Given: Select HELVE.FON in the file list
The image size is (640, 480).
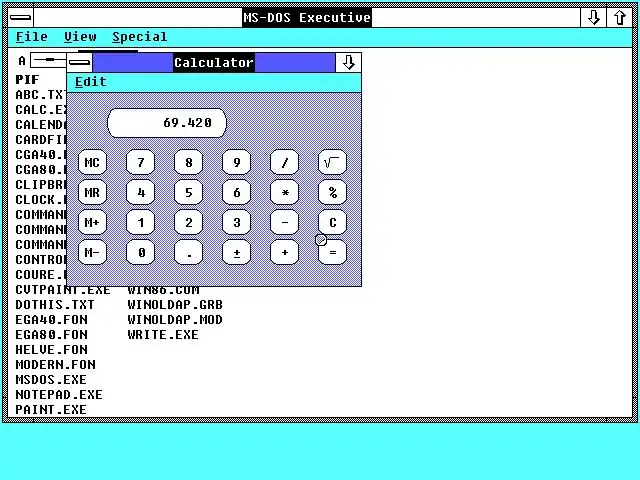Looking at the screenshot, I should pos(51,350).
